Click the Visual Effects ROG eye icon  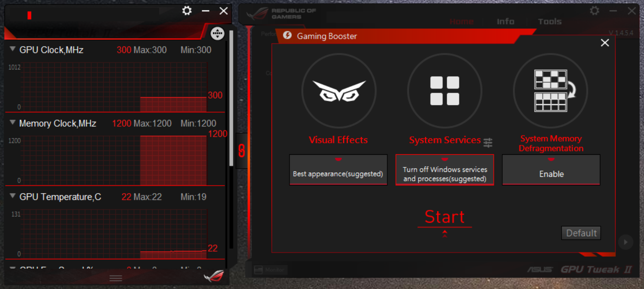click(339, 91)
